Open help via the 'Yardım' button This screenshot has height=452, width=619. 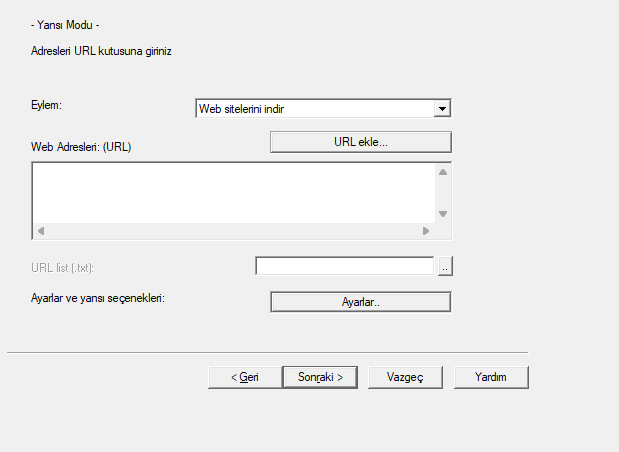490,377
